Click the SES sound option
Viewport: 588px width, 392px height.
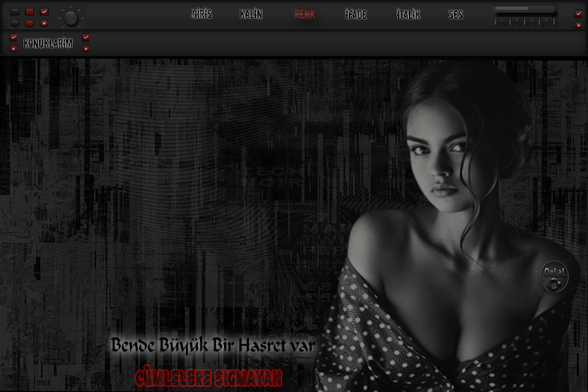[455, 15]
